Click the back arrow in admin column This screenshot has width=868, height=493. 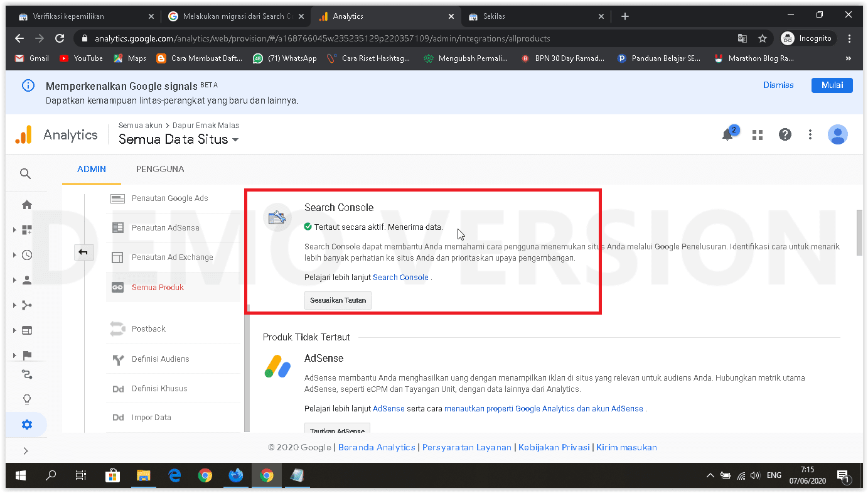83,252
